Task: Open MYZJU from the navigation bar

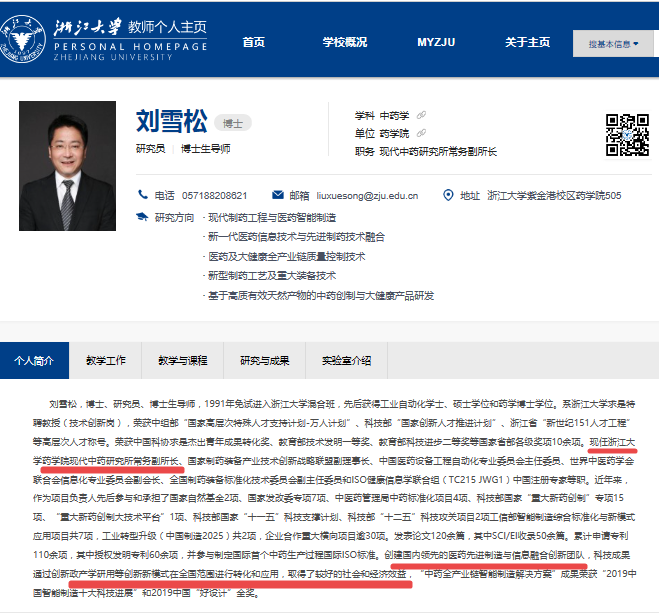Action: click(436, 42)
